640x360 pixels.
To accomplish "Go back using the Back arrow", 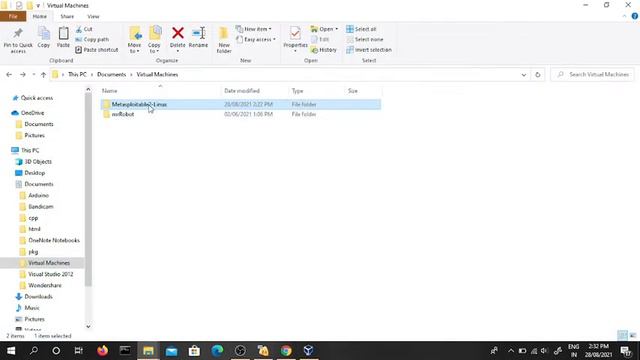I will [9, 74].
